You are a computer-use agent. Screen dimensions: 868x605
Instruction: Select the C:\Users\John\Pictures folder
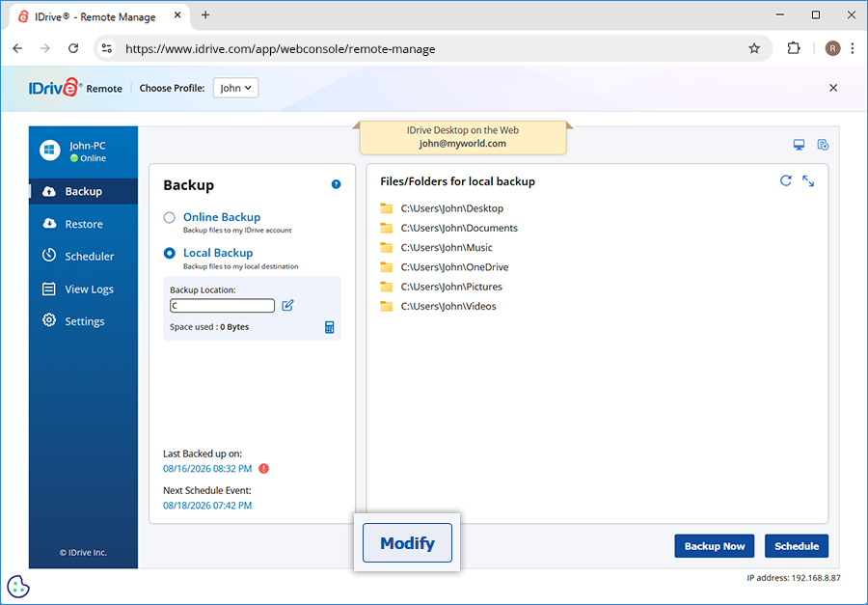[x=441, y=287]
